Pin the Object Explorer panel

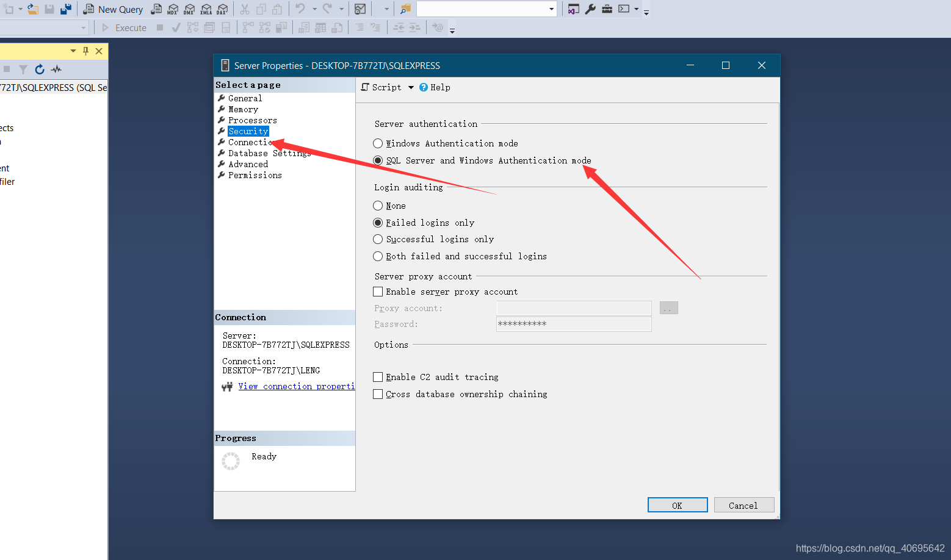click(x=85, y=51)
